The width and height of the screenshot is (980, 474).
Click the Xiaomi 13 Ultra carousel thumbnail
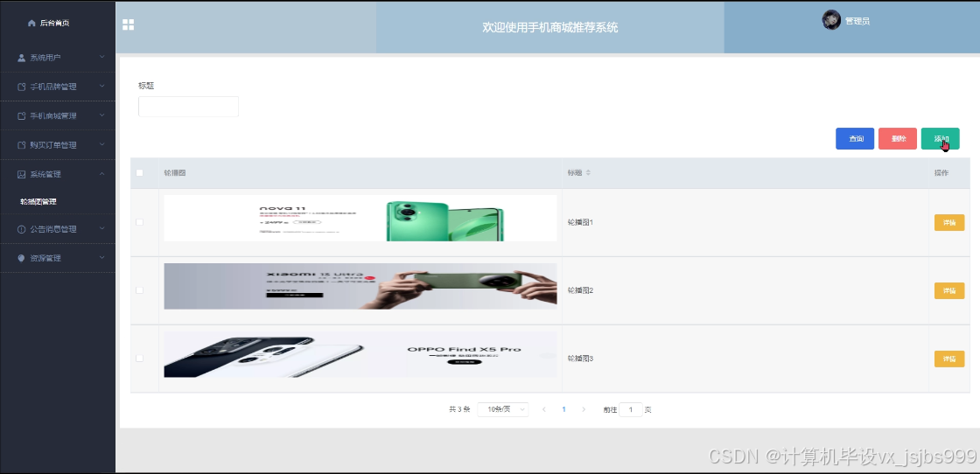click(x=360, y=286)
